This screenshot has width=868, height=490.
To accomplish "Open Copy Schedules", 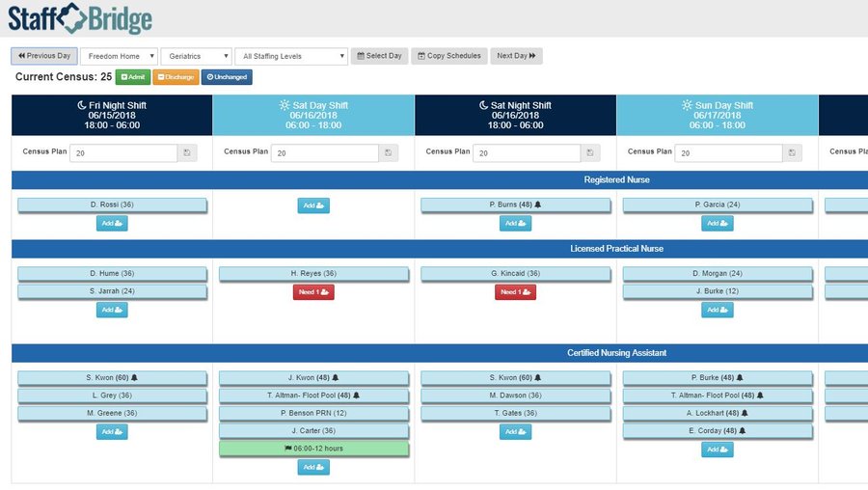I will 448,56.
